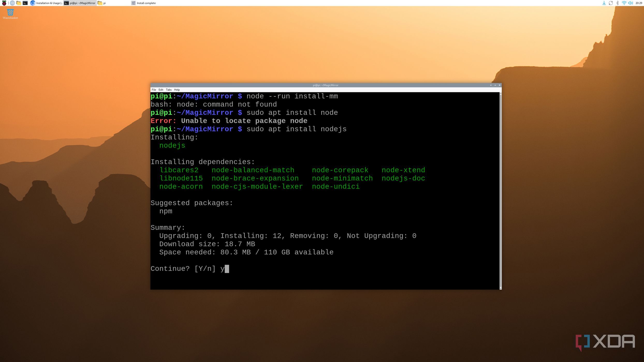Image resolution: width=644 pixels, height=362 pixels.
Task: Click the updates download tray icon
Action: click(x=604, y=3)
